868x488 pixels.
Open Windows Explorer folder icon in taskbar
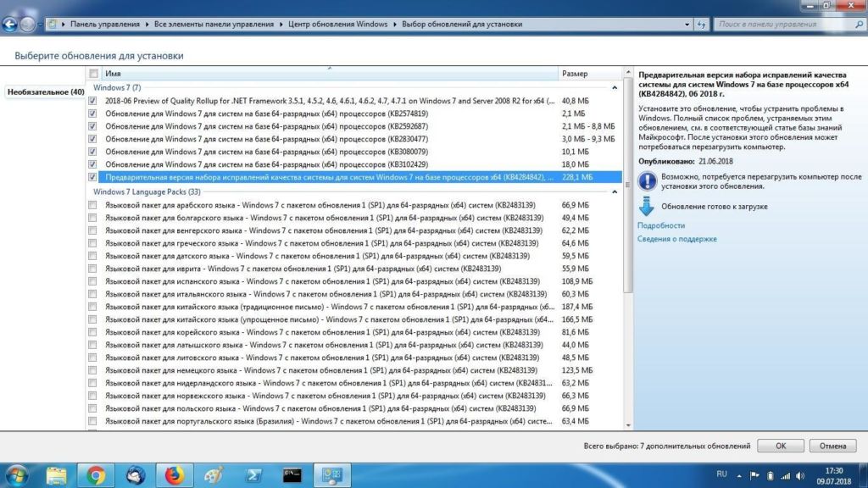(x=57, y=475)
